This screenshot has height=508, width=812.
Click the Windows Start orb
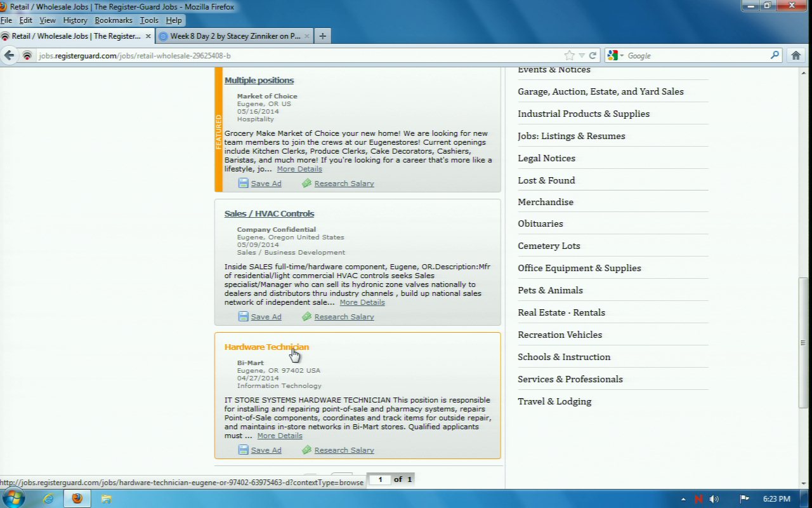(x=13, y=498)
